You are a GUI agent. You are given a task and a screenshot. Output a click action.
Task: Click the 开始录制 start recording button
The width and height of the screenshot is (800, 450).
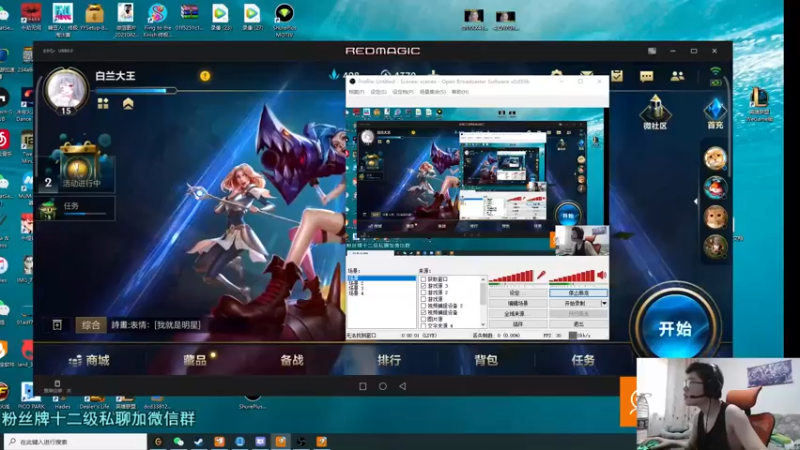coord(575,304)
